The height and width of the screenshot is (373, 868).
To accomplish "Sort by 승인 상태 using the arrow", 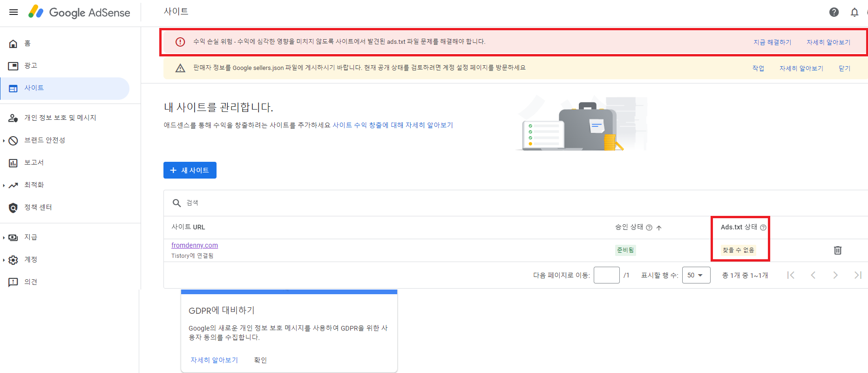I will tap(659, 228).
